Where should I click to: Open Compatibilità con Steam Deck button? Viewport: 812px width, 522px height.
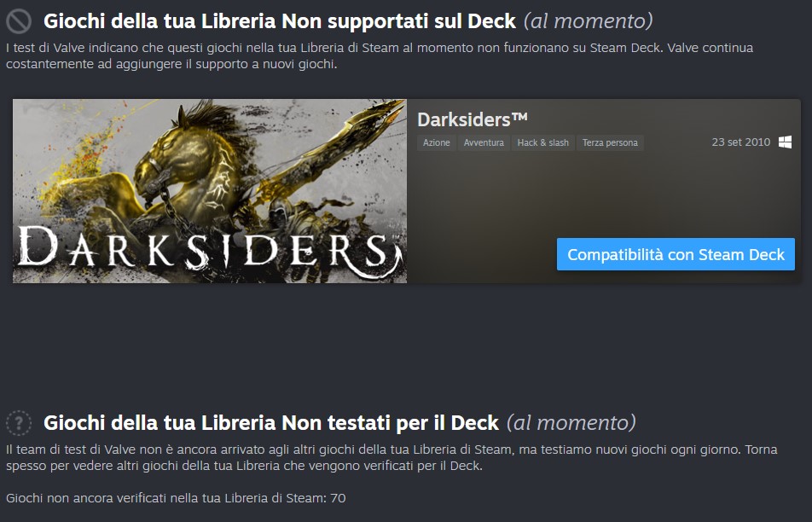[676, 254]
